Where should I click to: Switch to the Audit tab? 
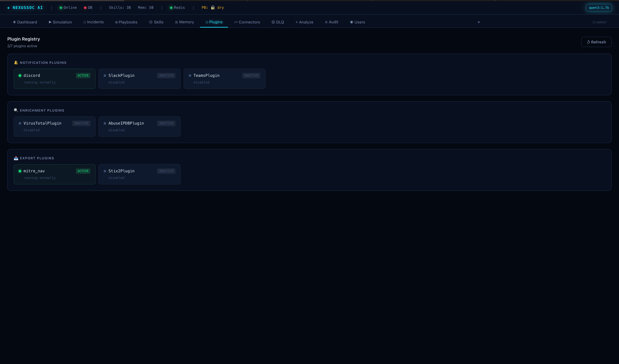332,22
